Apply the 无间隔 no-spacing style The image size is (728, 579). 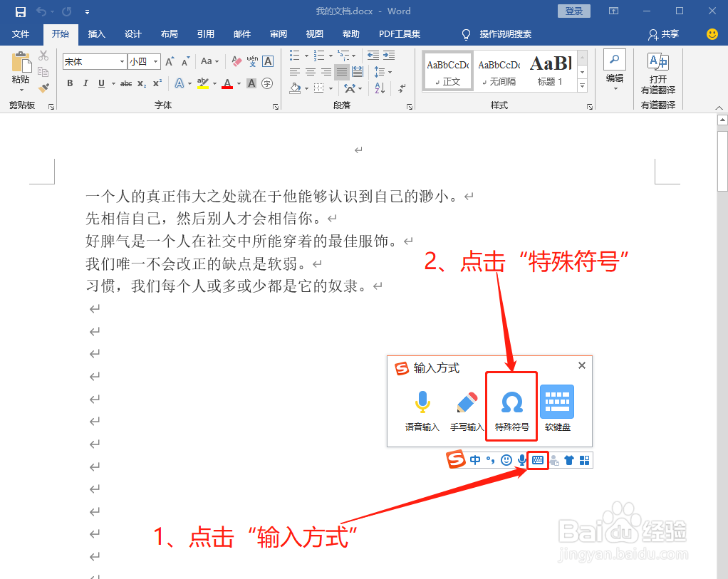[499, 71]
